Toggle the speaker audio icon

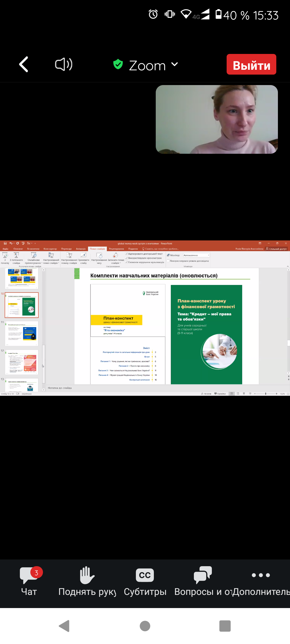64,64
